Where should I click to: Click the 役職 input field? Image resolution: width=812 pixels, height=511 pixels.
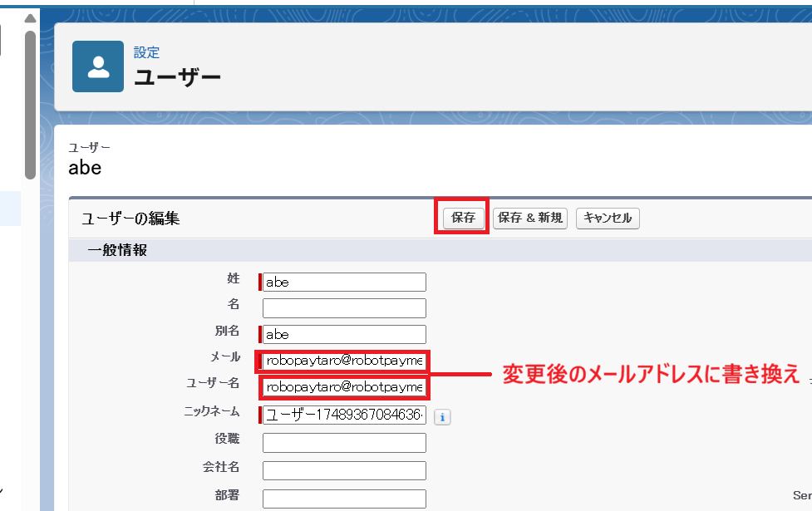tap(344, 443)
